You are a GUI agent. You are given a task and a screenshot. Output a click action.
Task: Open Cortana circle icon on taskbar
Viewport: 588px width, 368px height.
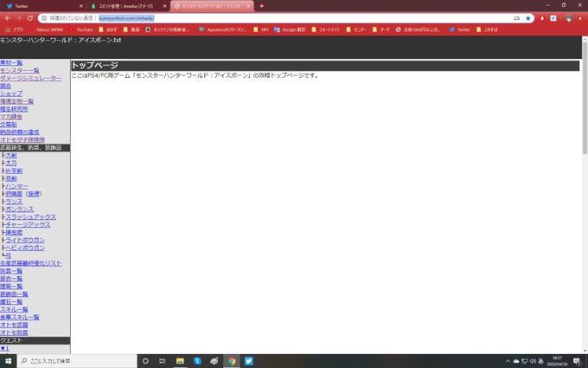pyautogui.click(x=145, y=361)
